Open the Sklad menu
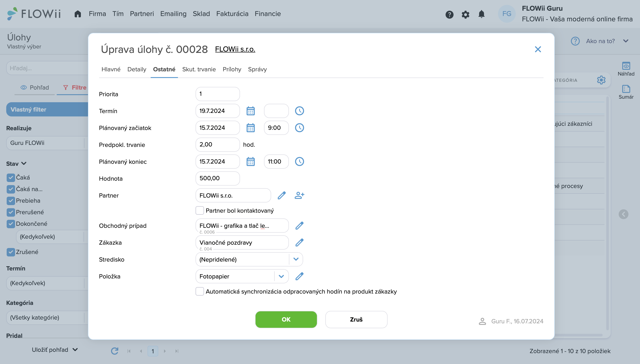This screenshot has width=640, height=364. click(x=201, y=14)
